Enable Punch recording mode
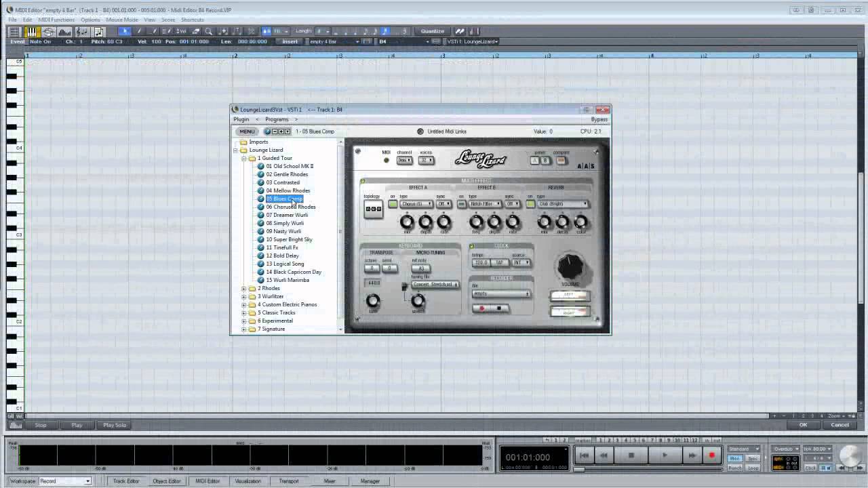This screenshot has width=868, height=488. click(735, 468)
